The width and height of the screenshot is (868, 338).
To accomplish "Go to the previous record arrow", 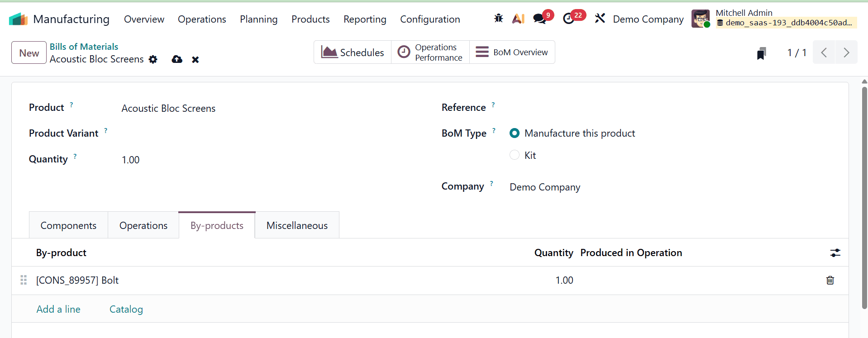I will (x=824, y=52).
